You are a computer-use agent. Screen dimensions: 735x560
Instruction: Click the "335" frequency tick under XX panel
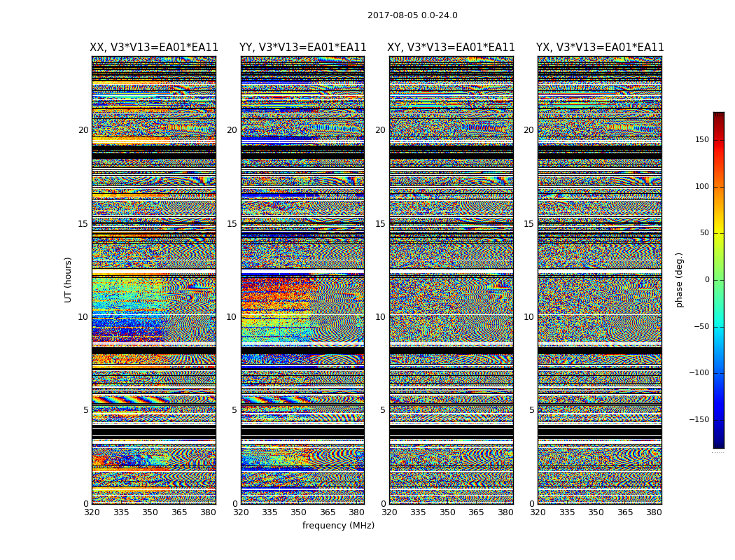[121, 512]
